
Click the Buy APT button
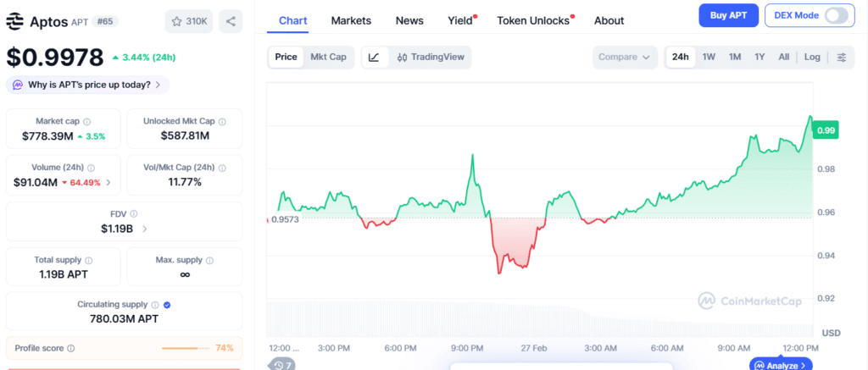tap(728, 15)
